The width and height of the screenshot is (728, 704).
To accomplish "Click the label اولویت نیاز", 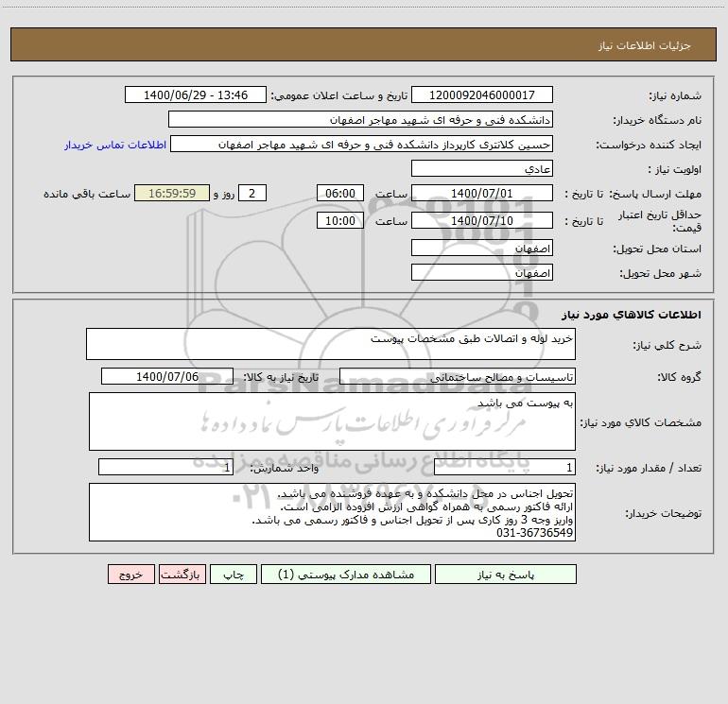I will tap(675, 169).
